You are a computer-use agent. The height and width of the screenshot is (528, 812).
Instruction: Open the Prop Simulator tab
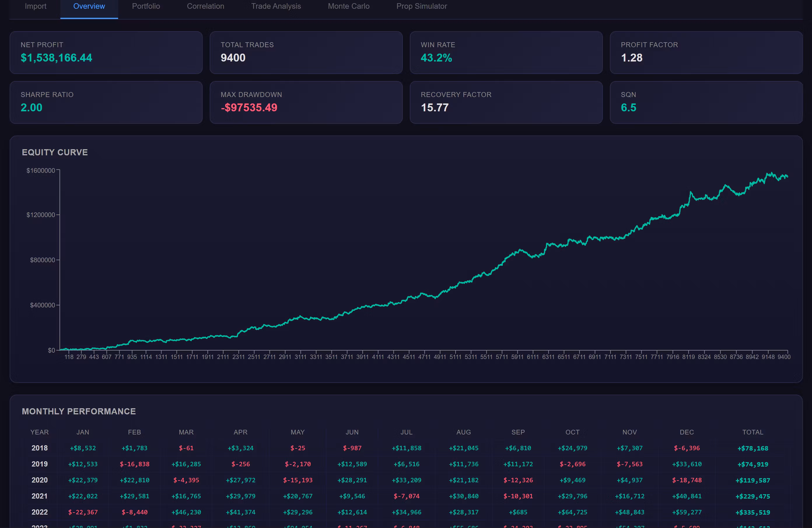(x=421, y=6)
